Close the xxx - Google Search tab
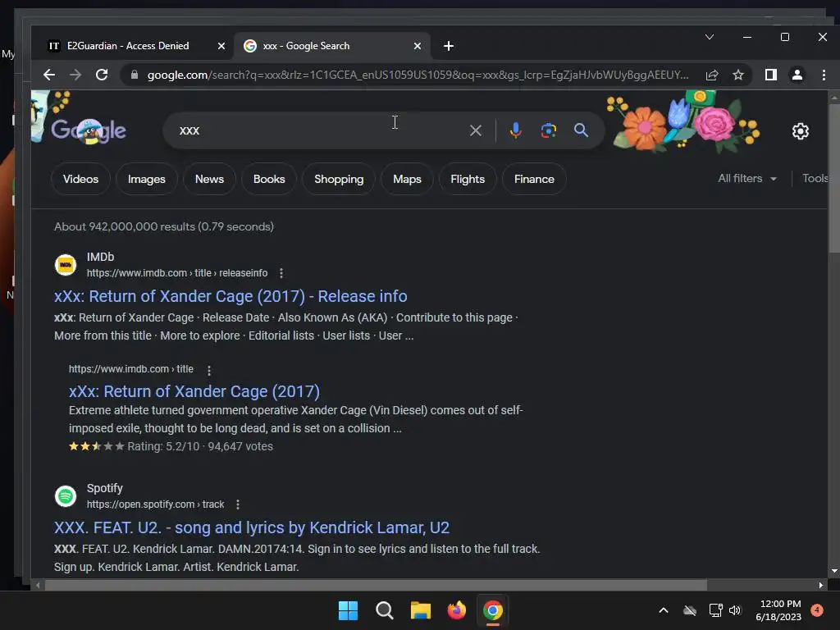 (418, 46)
